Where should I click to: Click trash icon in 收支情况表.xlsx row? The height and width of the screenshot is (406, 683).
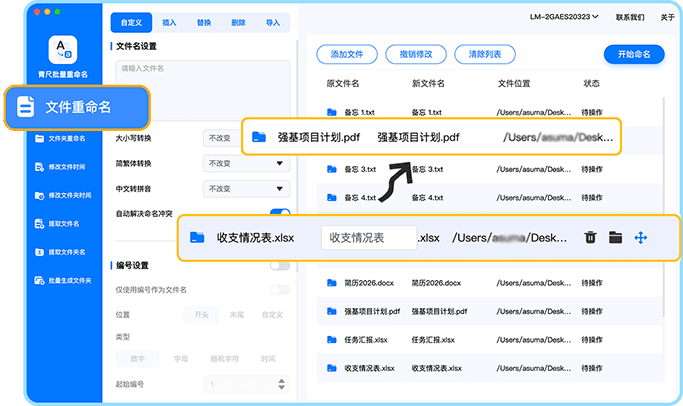(591, 237)
